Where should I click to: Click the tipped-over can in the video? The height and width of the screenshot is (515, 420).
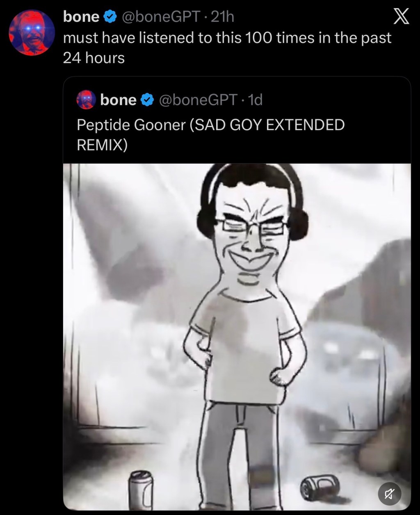click(x=319, y=486)
